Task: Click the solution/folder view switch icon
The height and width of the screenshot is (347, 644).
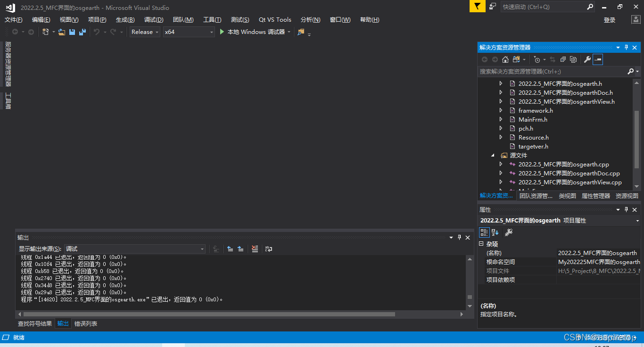Action: 516,59
